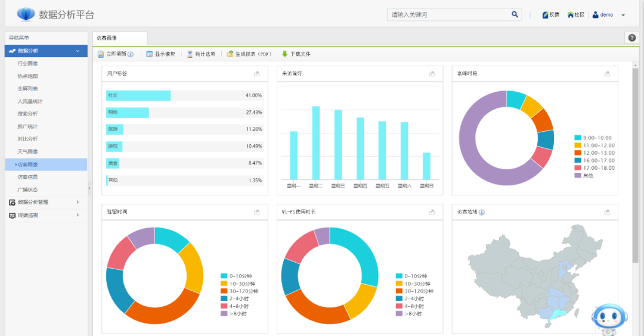644x336 pixels.
Task: Select 热点地图 in the navigation menu
Action: [28, 76]
